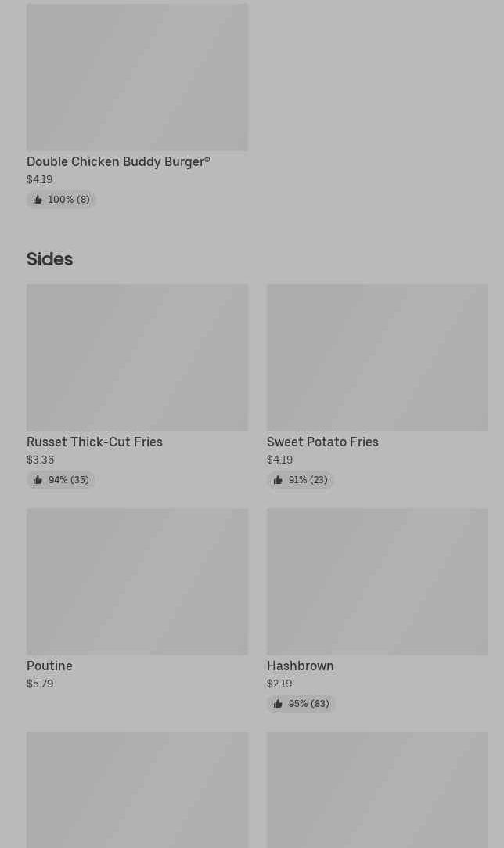Click thumbs-up icon under Russet Thick-Cut Fries

pos(38,480)
